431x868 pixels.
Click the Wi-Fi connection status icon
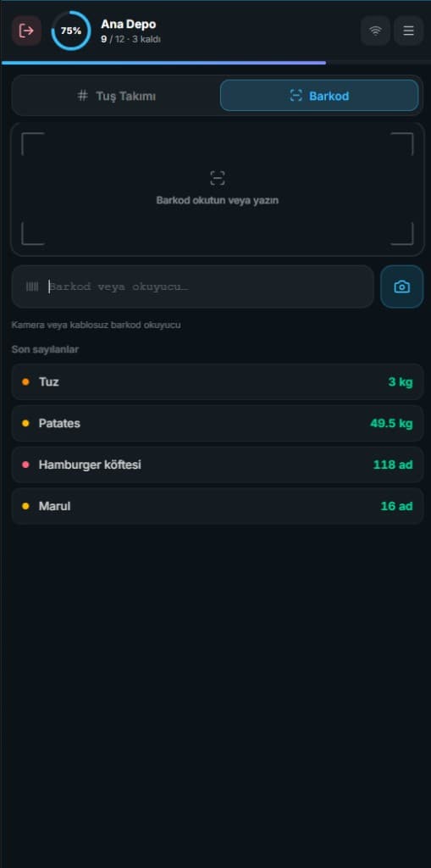point(376,31)
